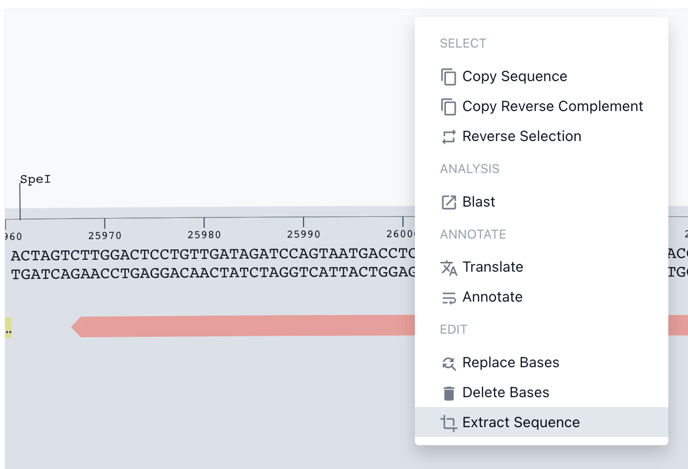Click the Reverse Selection arrows icon
Screen dimensions: 688x469
(448, 136)
